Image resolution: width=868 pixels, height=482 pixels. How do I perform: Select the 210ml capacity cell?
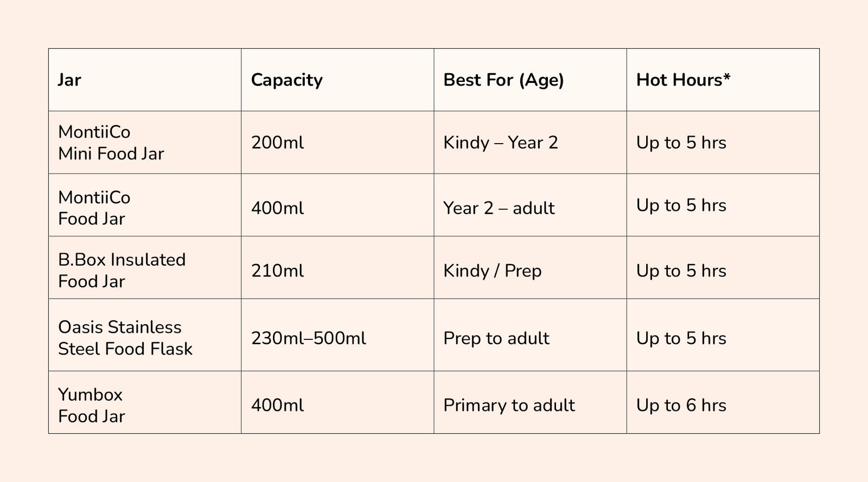[337, 267]
